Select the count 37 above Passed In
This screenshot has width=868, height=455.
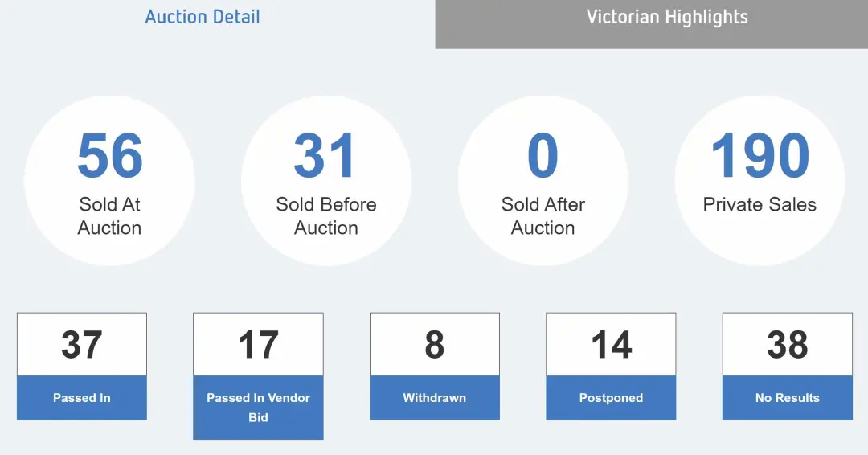(x=82, y=344)
